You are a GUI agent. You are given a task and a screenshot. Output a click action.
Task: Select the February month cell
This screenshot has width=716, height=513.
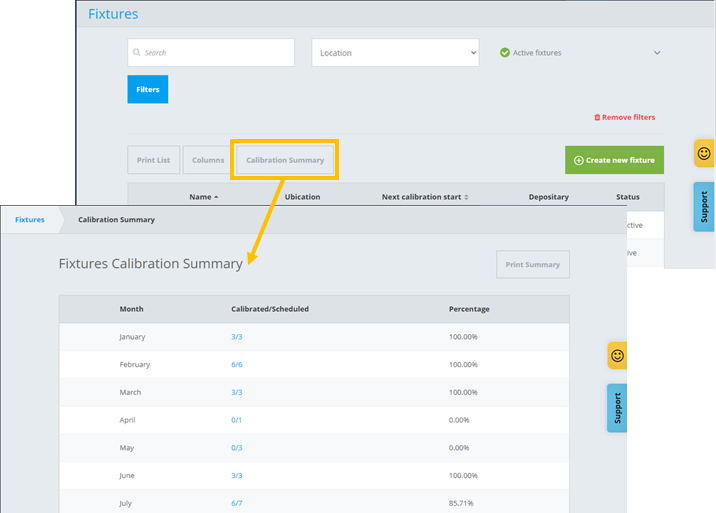point(135,365)
